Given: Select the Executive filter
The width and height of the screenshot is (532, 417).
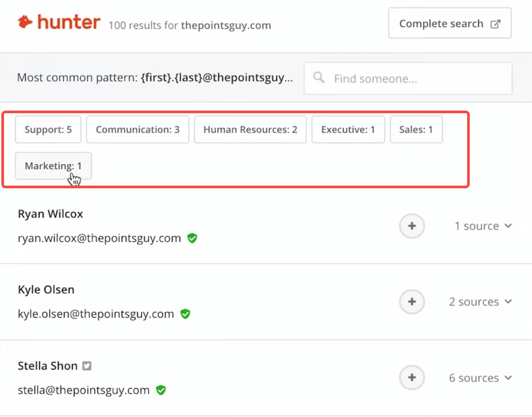Looking at the screenshot, I should point(348,130).
